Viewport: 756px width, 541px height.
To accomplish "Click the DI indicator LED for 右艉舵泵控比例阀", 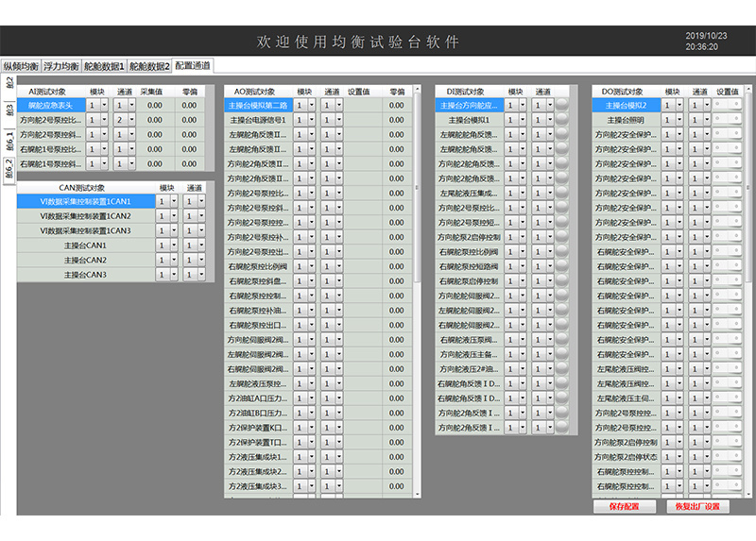I will 562,252.
